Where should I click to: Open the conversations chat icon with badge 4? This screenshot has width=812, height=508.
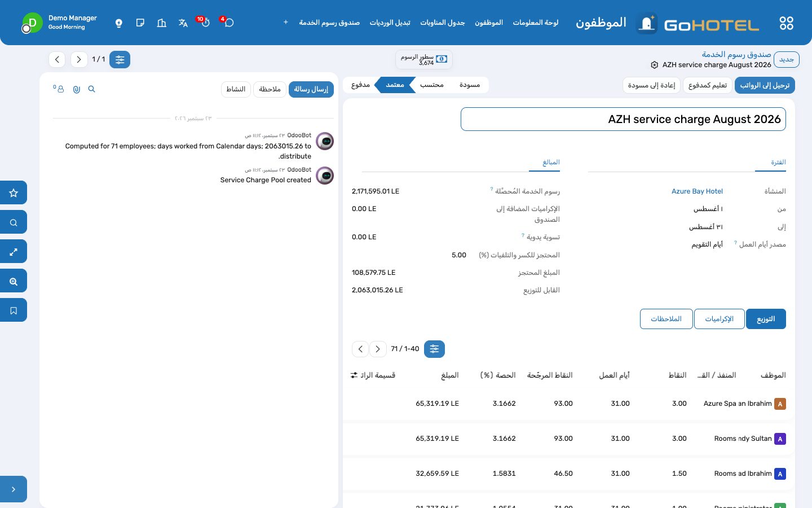pyautogui.click(x=228, y=23)
